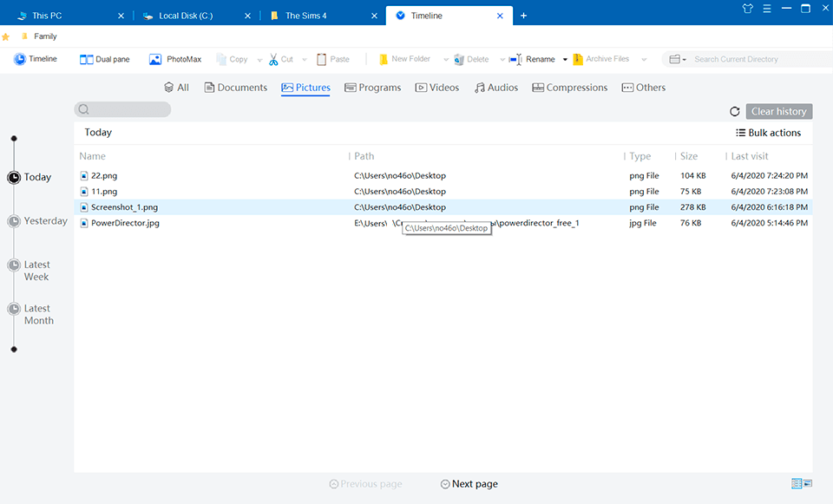Open Bulk actions
Screen dimensions: 833x504
pyautogui.click(x=768, y=133)
